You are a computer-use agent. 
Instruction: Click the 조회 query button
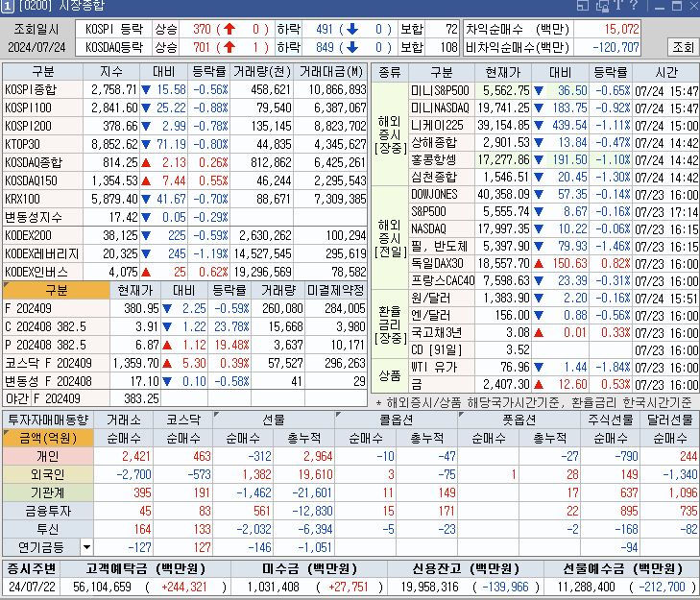click(683, 47)
